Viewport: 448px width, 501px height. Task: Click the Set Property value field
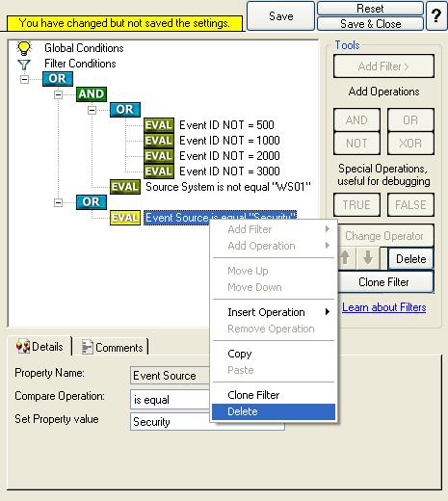point(207,422)
